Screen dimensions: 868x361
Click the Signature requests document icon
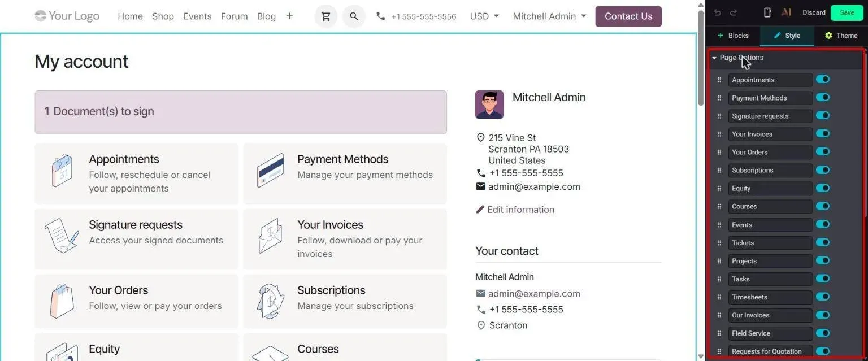pyautogui.click(x=62, y=236)
